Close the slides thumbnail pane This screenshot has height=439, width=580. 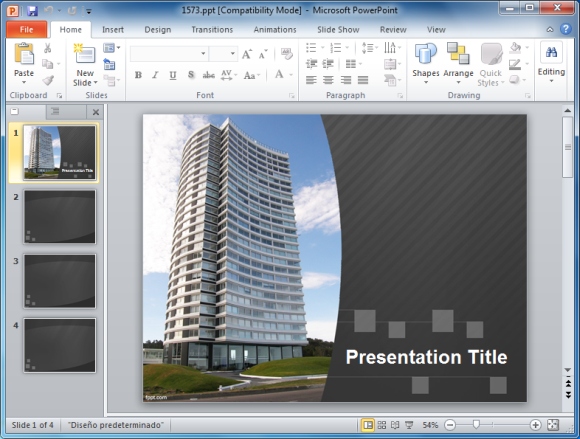pos(96,112)
